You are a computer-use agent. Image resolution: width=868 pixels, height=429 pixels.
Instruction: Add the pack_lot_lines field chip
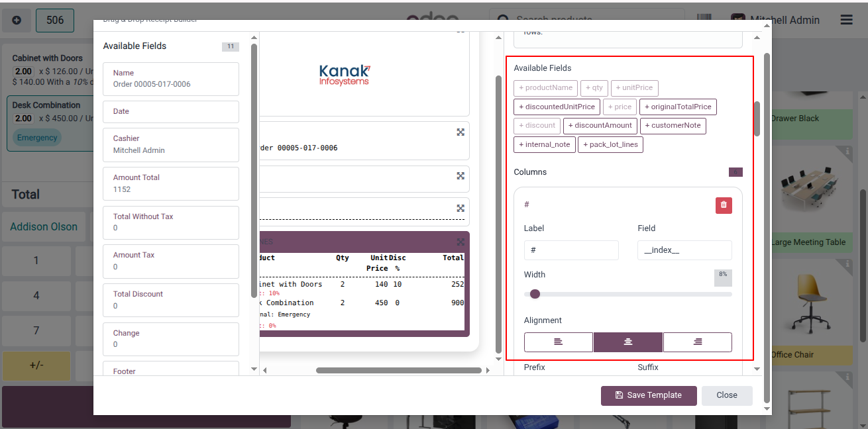(610, 144)
